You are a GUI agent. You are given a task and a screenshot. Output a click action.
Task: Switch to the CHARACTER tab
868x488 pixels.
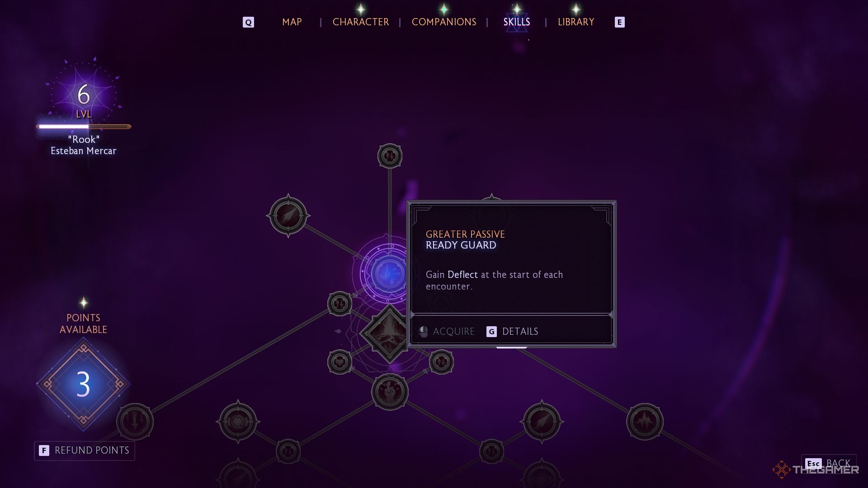pyautogui.click(x=360, y=22)
